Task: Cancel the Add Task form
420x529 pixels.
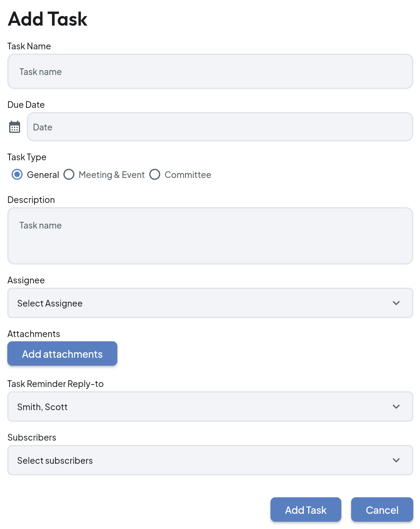Action: 382,509
